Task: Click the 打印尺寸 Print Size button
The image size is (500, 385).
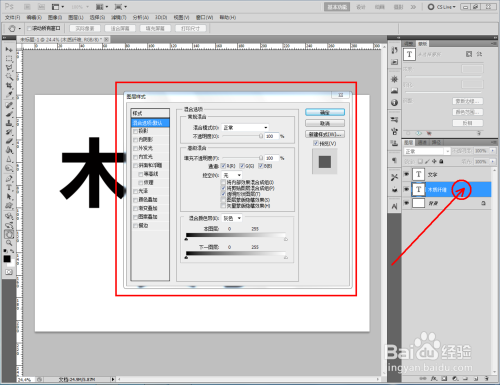Action: (x=190, y=28)
